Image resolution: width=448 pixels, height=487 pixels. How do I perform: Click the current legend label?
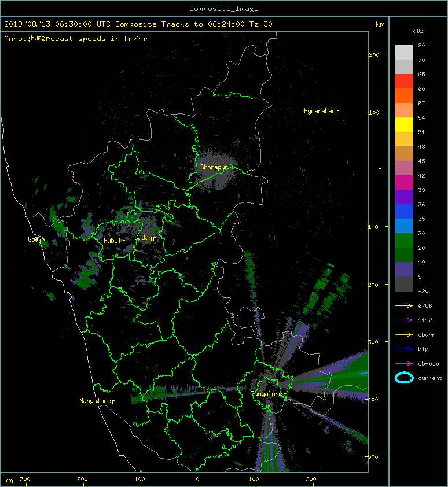click(x=430, y=378)
